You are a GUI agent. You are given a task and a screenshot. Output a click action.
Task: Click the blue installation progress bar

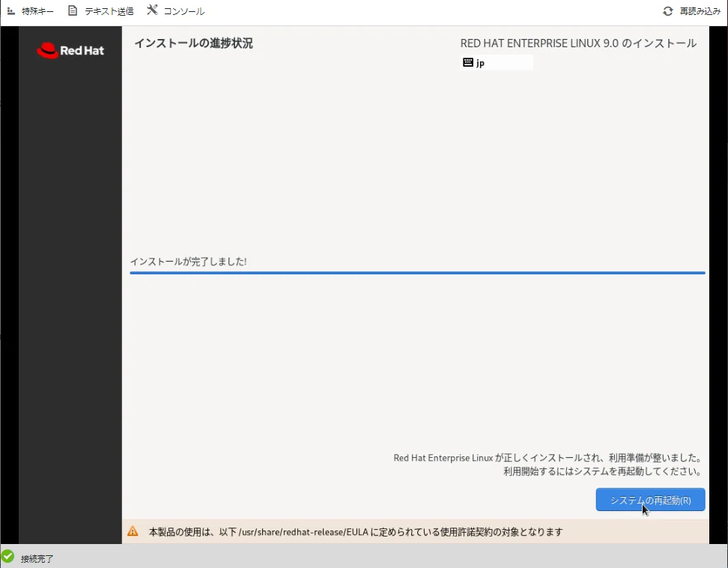[x=417, y=274]
